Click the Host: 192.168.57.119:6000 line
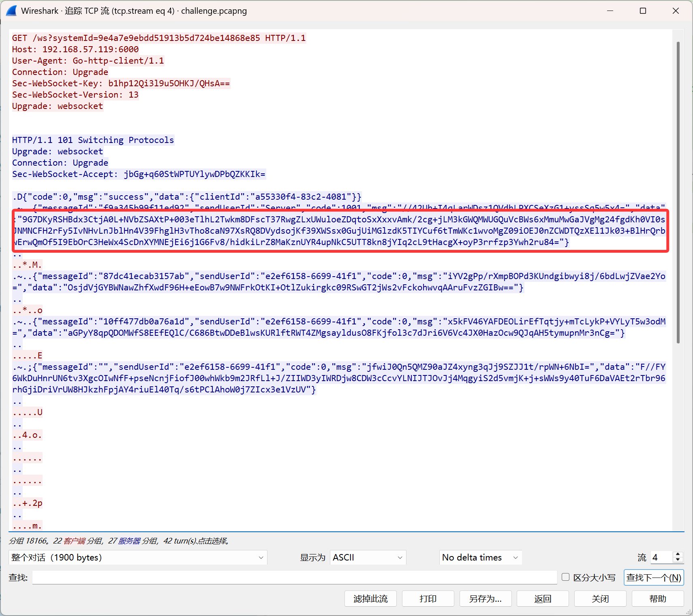 (75, 49)
